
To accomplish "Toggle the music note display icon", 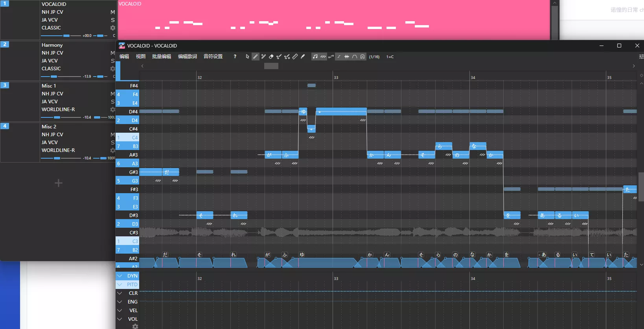I will pyautogui.click(x=315, y=57).
